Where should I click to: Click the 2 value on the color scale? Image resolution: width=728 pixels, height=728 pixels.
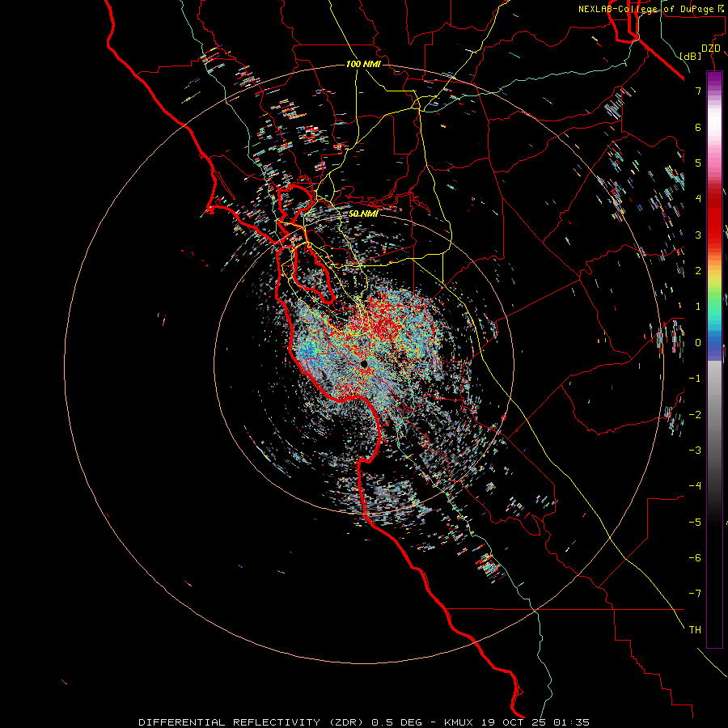[x=698, y=271]
